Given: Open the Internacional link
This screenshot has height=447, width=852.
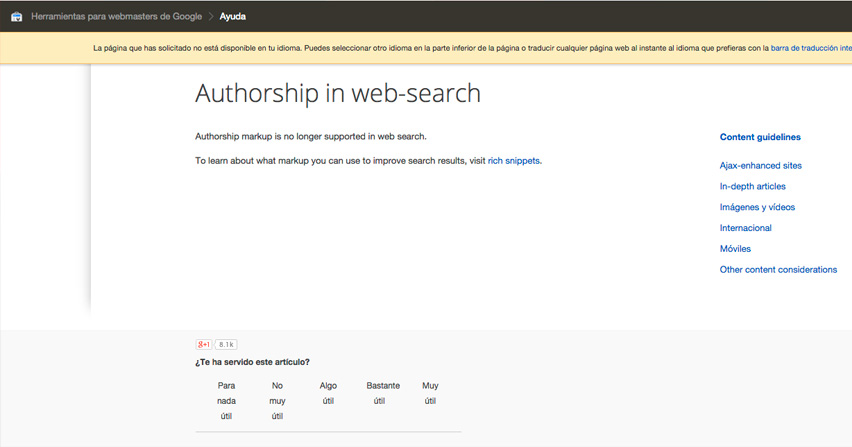Looking at the screenshot, I should coord(746,228).
